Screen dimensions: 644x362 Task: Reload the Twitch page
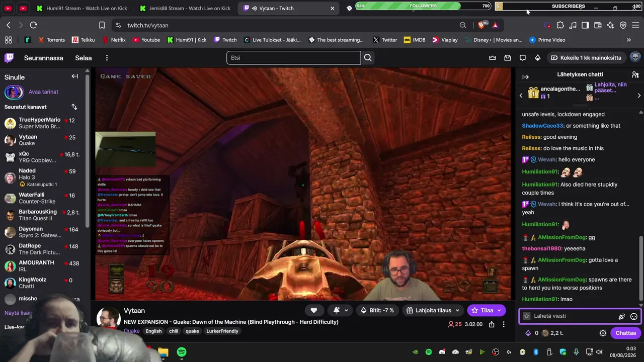[33, 25]
